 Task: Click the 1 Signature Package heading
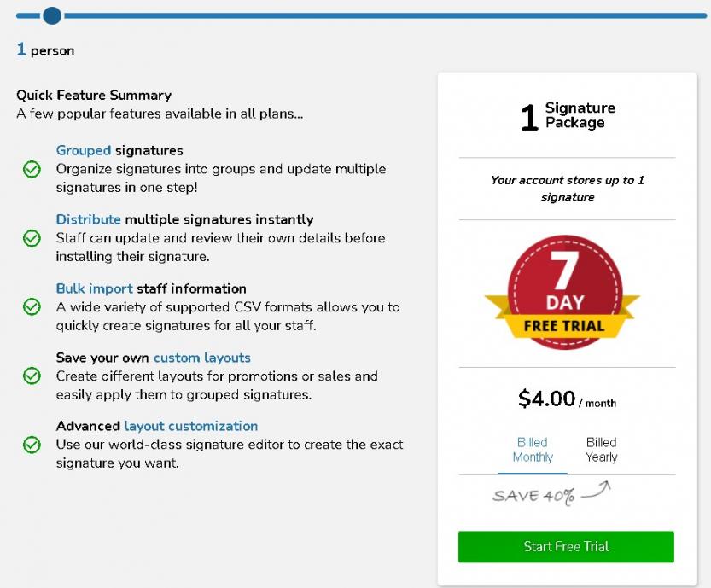pyautogui.click(x=567, y=116)
